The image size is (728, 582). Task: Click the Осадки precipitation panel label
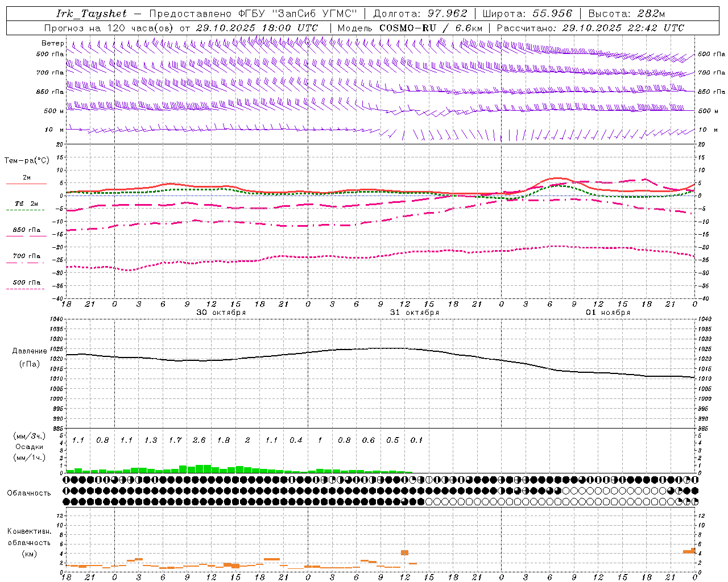(x=29, y=447)
